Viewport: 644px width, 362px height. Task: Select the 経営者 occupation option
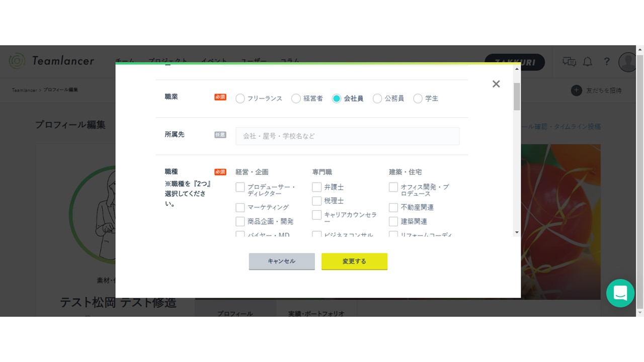click(x=296, y=99)
